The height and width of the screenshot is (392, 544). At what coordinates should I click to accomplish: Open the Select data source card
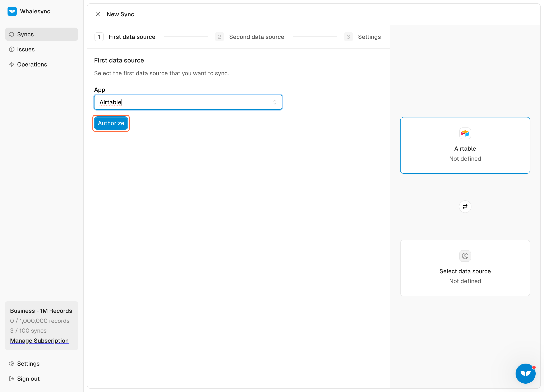(465, 268)
